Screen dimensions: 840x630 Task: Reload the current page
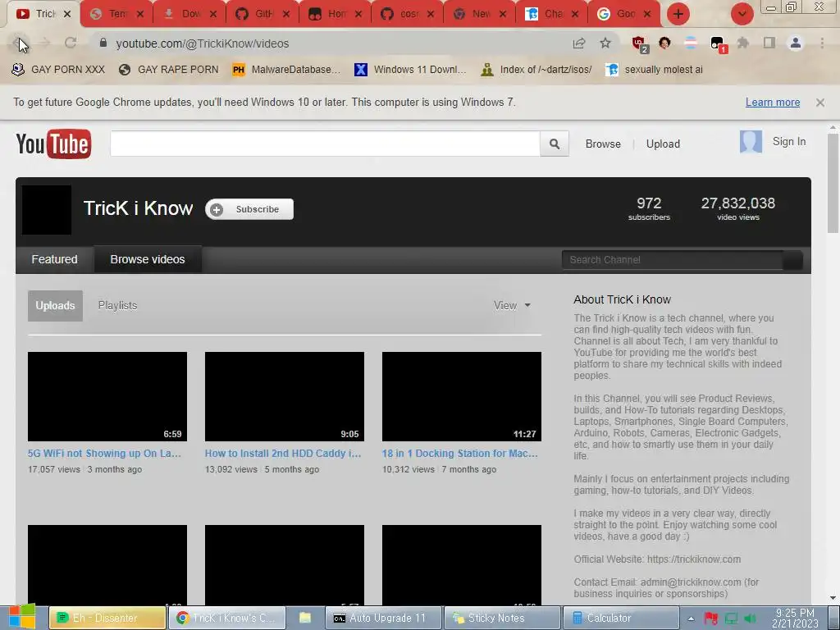pyautogui.click(x=71, y=43)
